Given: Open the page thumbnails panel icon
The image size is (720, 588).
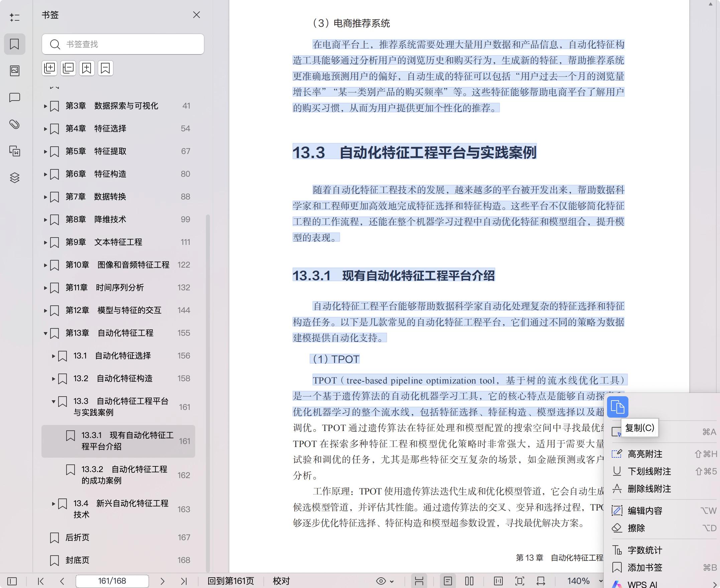Looking at the screenshot, I should 15,70.
